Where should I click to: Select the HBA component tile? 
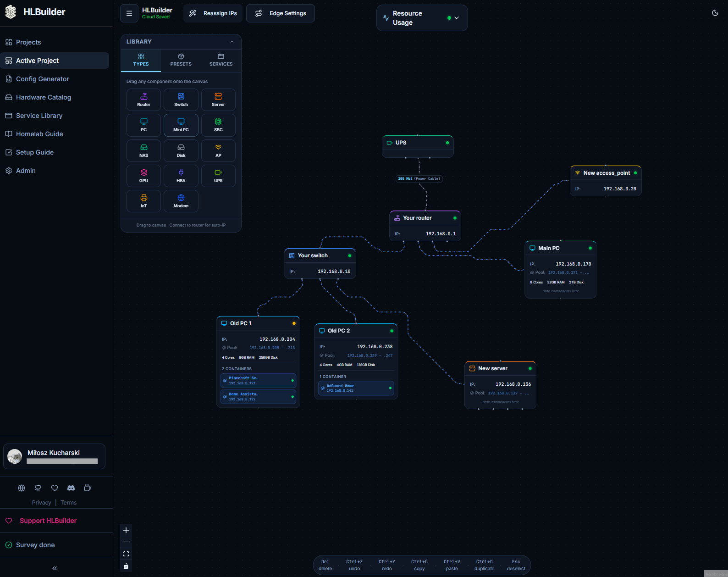[x=181, y=176]
